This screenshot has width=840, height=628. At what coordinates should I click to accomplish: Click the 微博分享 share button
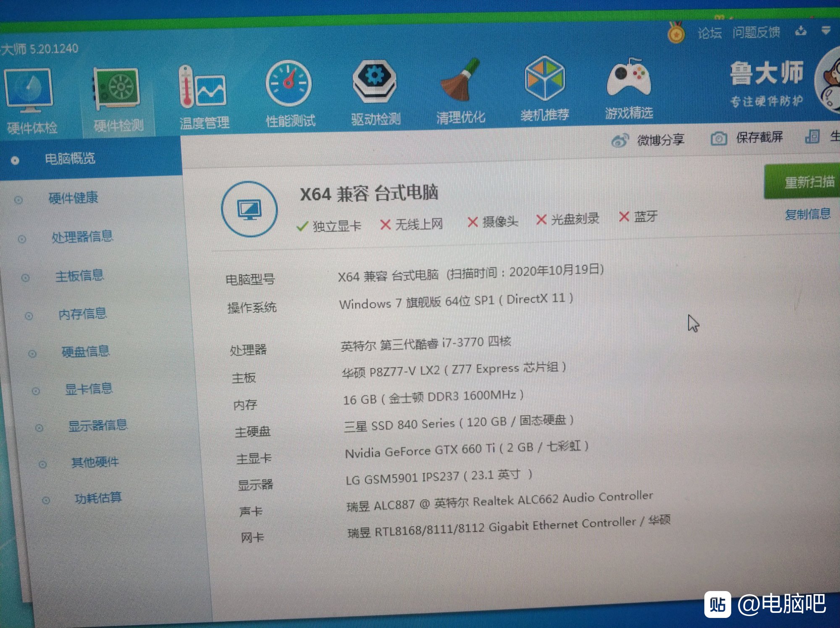point(648,140)
